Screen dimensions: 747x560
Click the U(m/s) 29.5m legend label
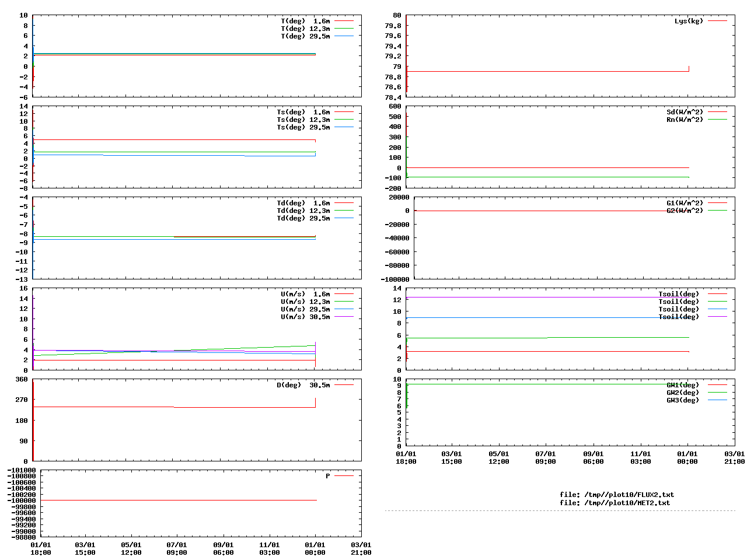coord(305,309)
